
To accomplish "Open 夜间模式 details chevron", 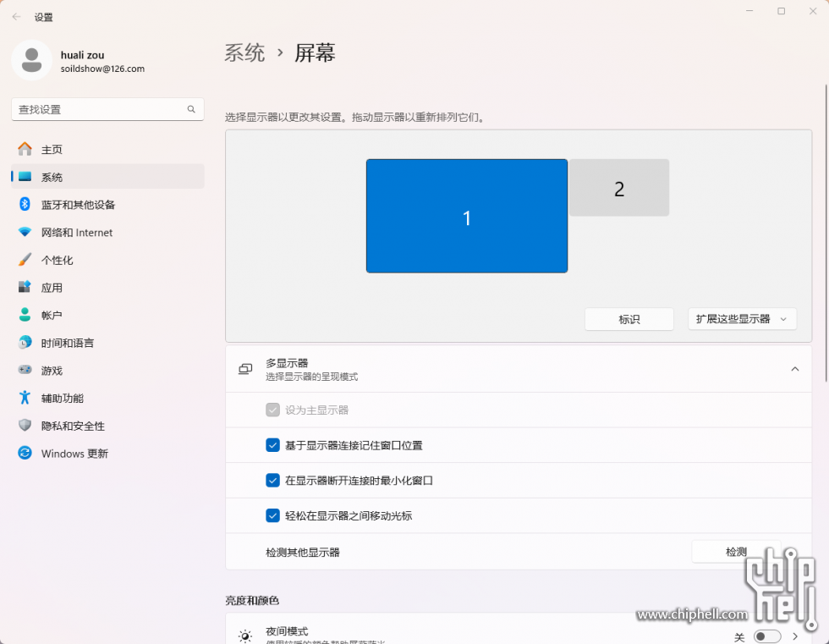I will pos(795,636).
